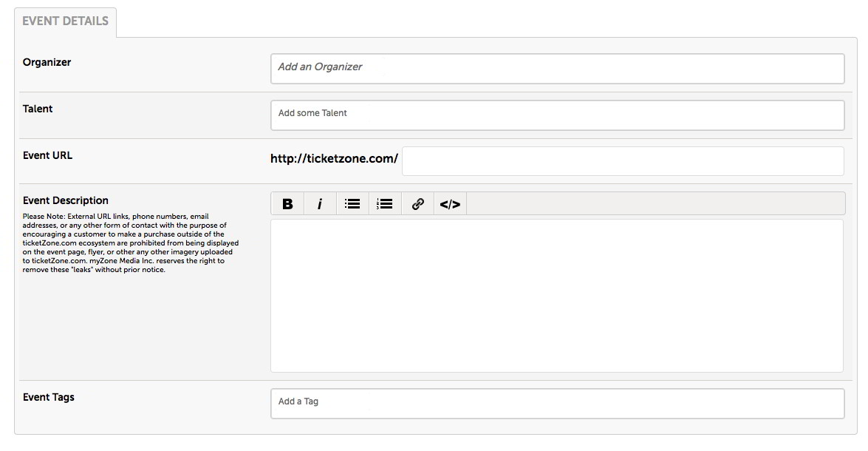This screenshot has height=451, width=868.
Task: Click the Event Tags label
Action: (x=49, y=397)
